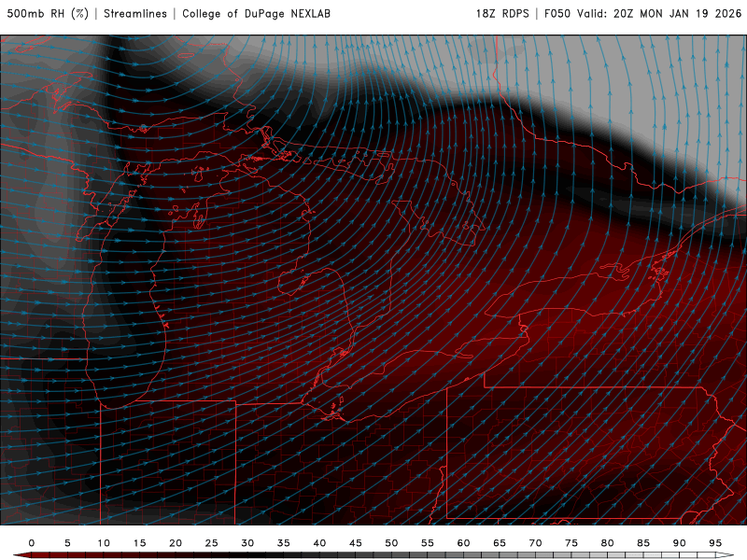Screen dimensions: 747x560
Task: Click the "85" label on the humidity scale
Action: pyautogui.click(x=643, y=543)
